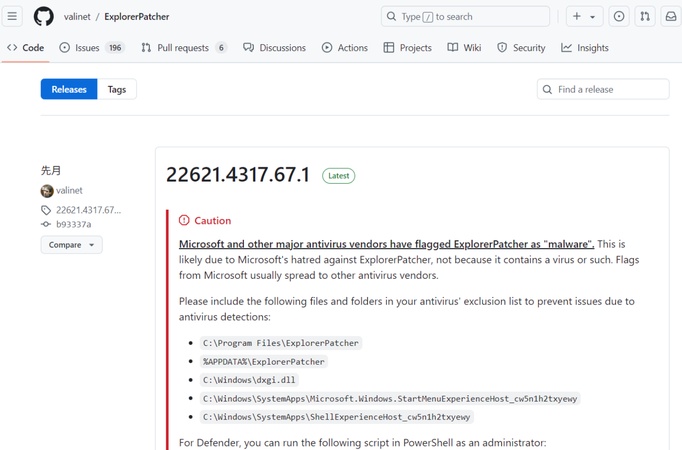Open pull requests shortcut icon in header
The width and height of the screenshot is (682, 450).
coord(645,17)
